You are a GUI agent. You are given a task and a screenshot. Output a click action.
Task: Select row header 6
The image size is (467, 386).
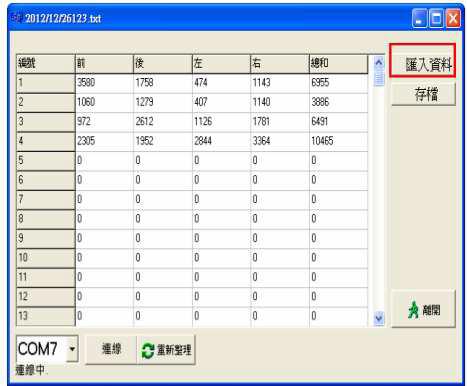click(x=46, y=180)
